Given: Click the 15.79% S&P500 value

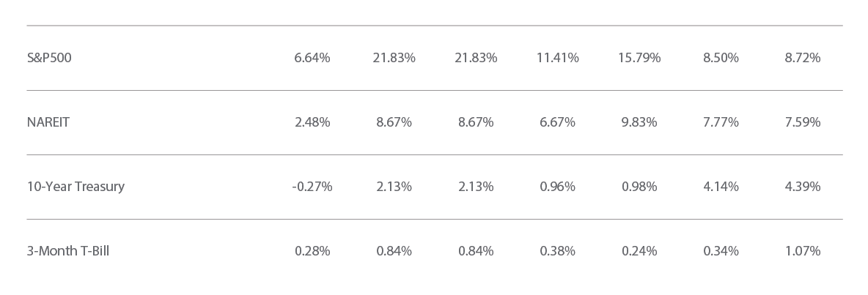Looking at the screenshot, I should coord(639,57).
